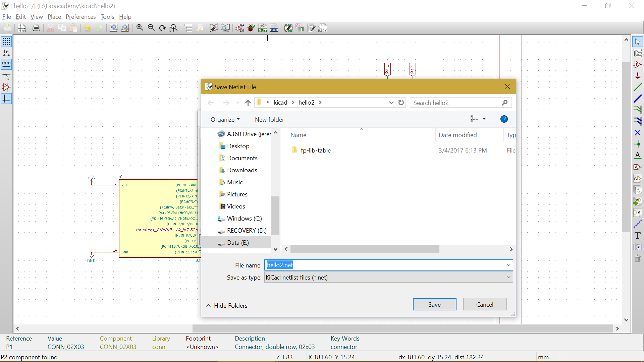Click the Search hello2 box

pyautogui.click(x=461, y=103)
